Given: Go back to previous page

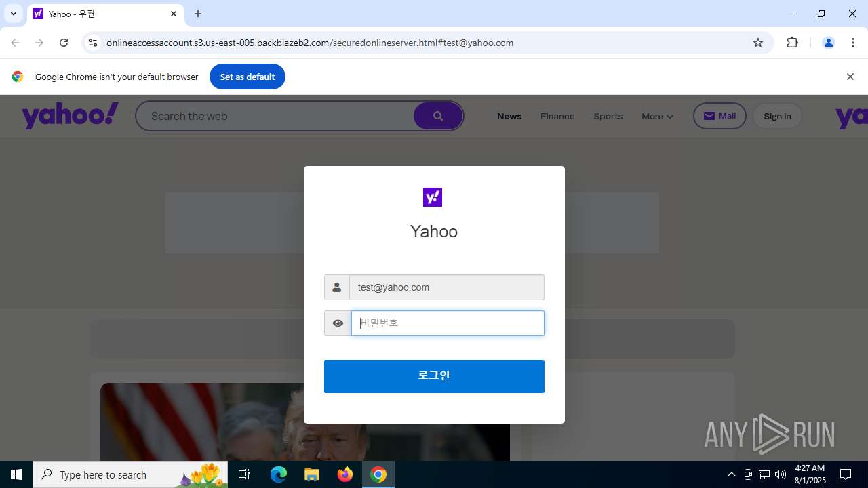Looking at the screenshot, I should (x=15, y=43).
